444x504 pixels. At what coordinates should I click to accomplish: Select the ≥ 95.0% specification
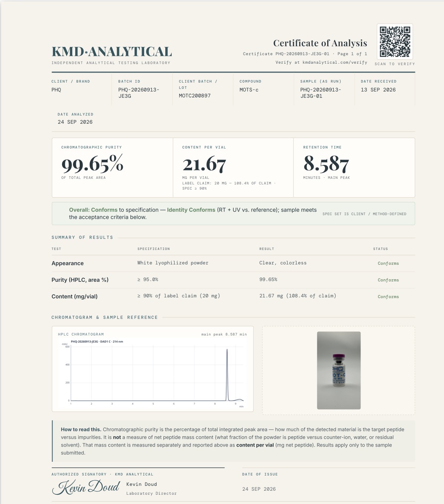pyautogui.click(x=148, y=280)
